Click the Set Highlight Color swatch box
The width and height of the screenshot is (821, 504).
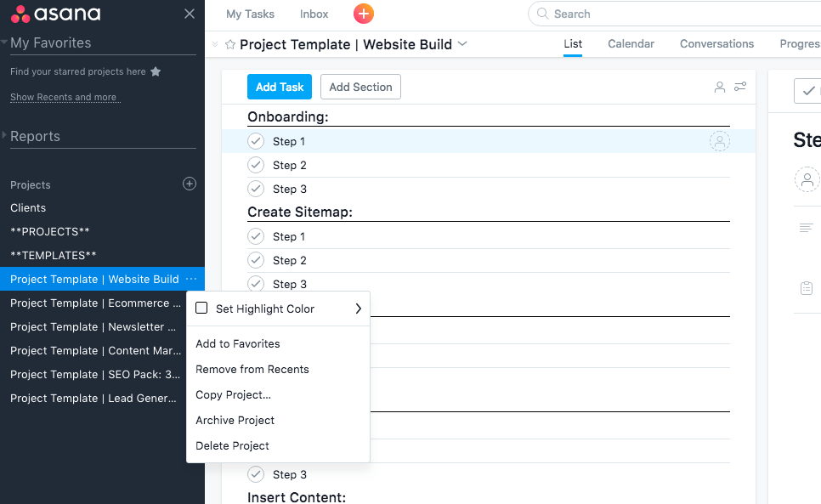(x=201, y=309)
